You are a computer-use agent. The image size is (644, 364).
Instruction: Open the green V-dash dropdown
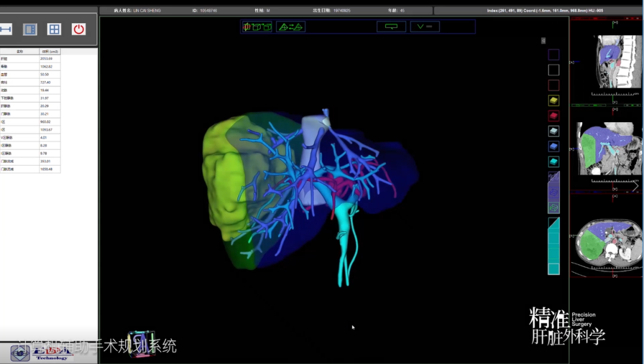click(x=425, y=27)
